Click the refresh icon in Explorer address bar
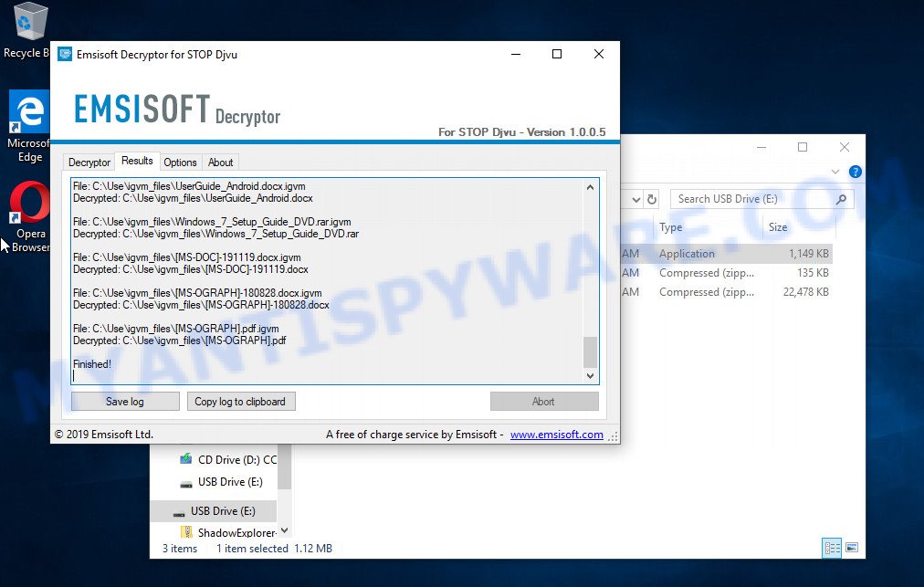The width and height of the screenshot is (924, 587). 652,199
